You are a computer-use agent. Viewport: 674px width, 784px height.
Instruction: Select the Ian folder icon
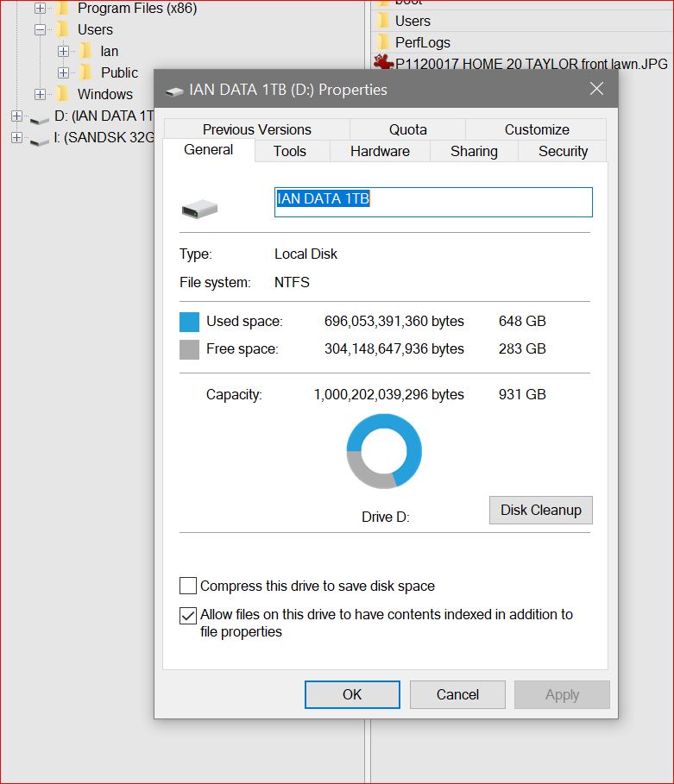pos(85,51)
